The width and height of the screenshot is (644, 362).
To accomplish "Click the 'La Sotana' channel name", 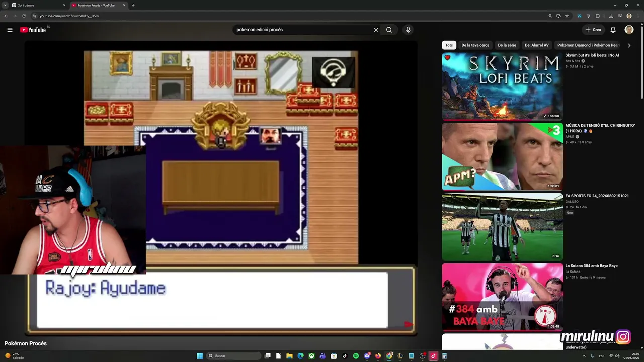I will [573, 272].
